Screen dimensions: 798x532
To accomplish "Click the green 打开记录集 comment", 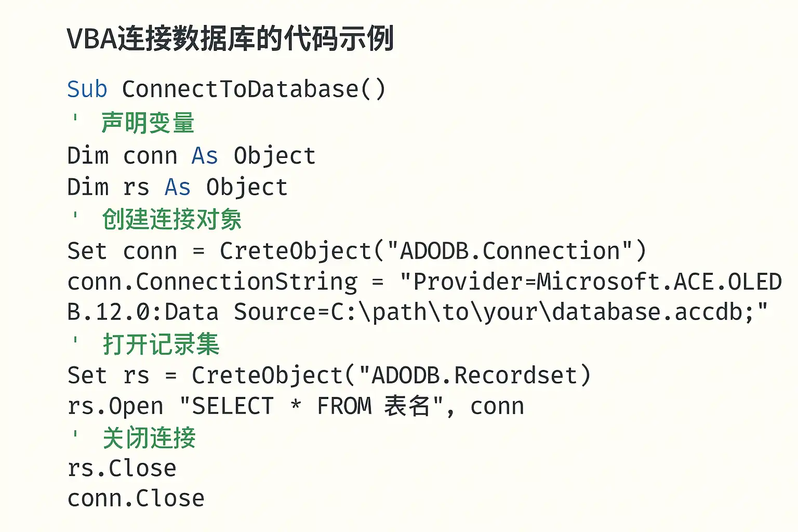I will (x=161, y=344).
